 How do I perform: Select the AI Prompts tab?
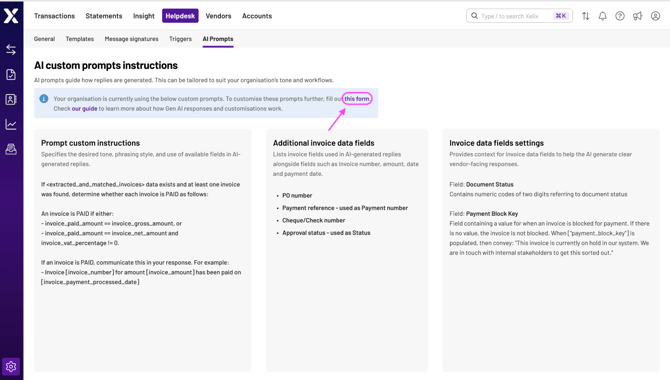(x=218, y=39)
